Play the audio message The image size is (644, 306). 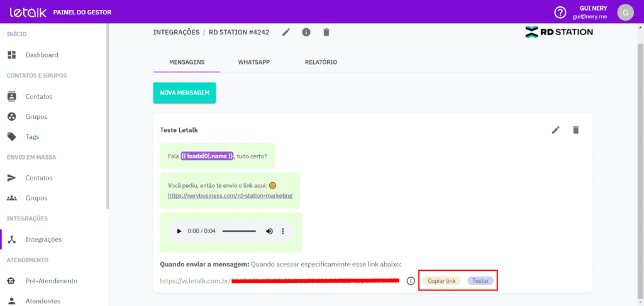(179, 231)
